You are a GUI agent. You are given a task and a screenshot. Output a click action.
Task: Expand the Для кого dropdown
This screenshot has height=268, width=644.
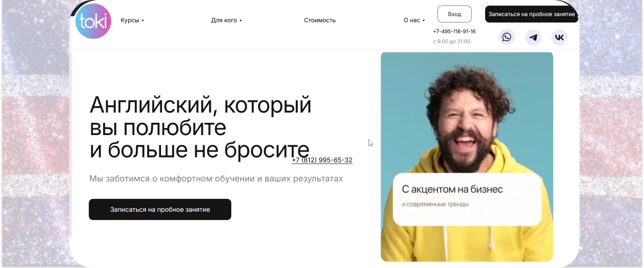pyautogui.click(x=226, y=20)
